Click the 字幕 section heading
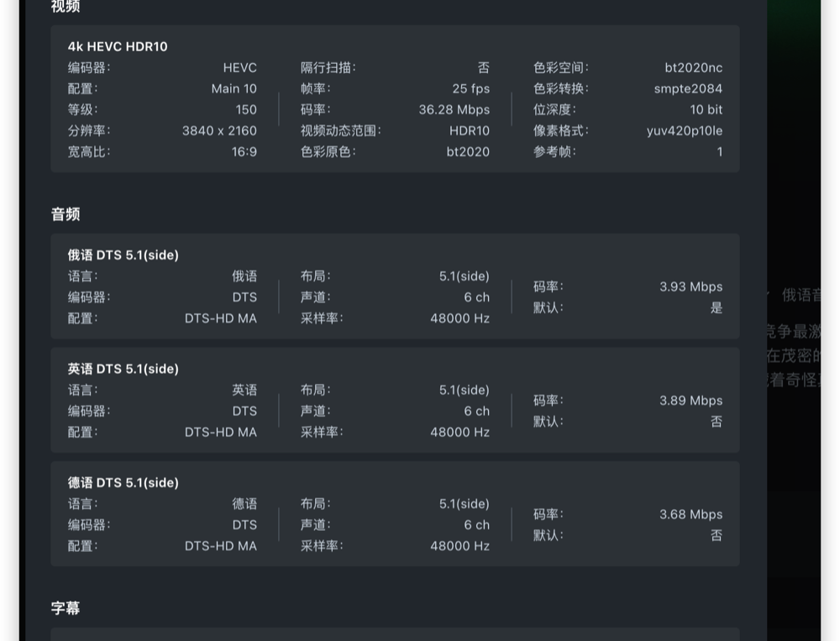This screenshot has height=641, width=840. pyautogui.click(x=66, y=608)
